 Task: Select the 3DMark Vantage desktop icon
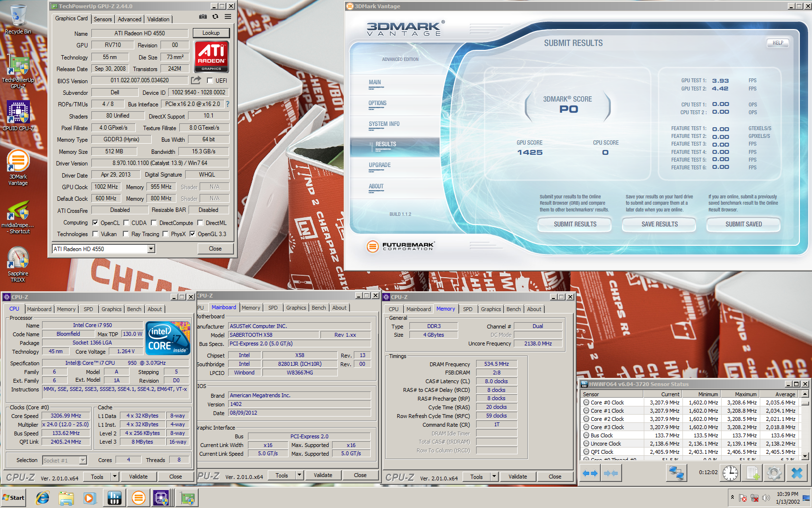click(x=18, y=168)
